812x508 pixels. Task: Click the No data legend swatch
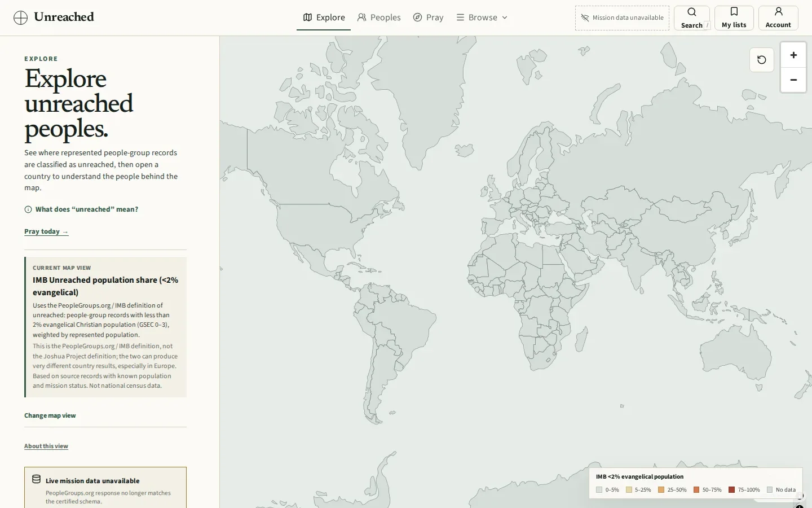(x=770, y=490)
